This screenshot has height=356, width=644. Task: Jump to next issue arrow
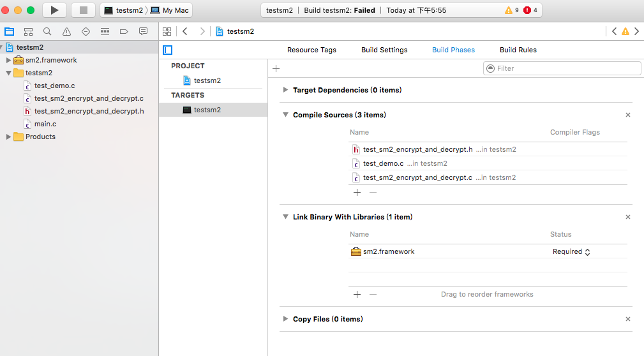pyautogui.click(x=636, y=31)
